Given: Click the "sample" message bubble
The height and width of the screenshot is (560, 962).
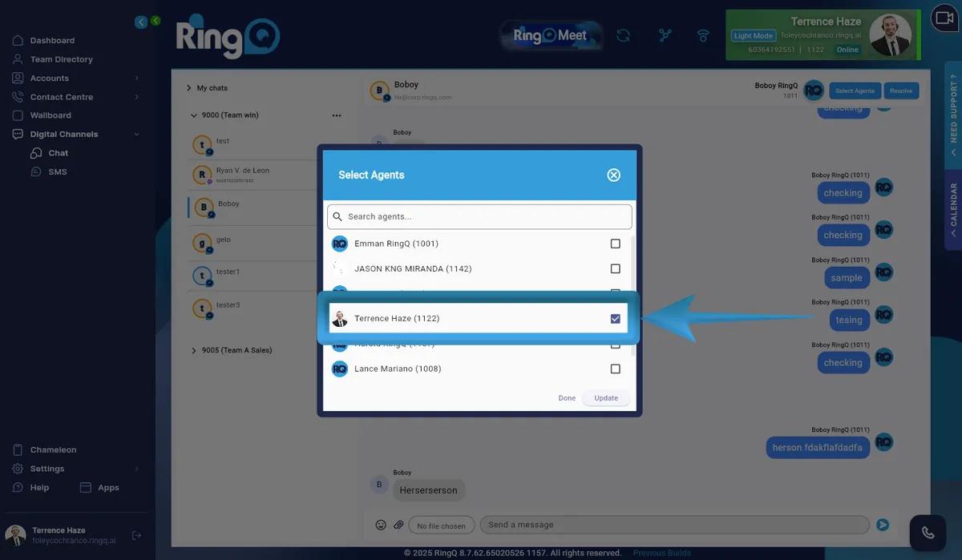Looking at the screenshot, I should tap(847, 278).
